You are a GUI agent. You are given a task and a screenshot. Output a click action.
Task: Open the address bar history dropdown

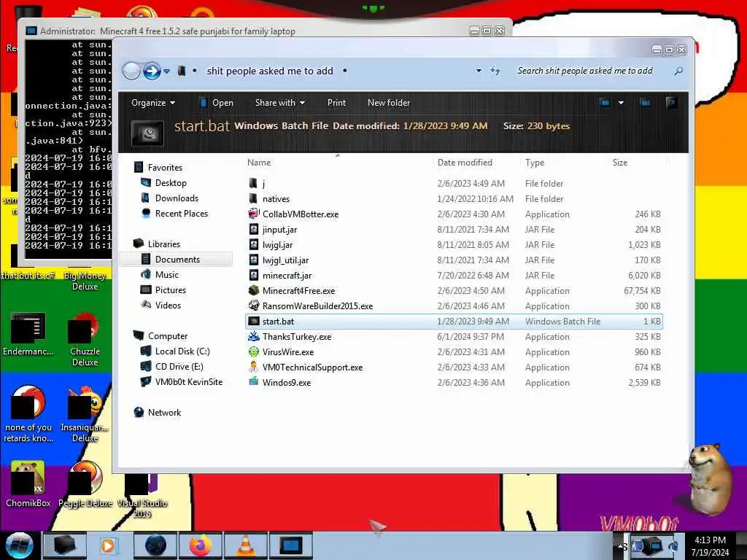click(479, 71)
